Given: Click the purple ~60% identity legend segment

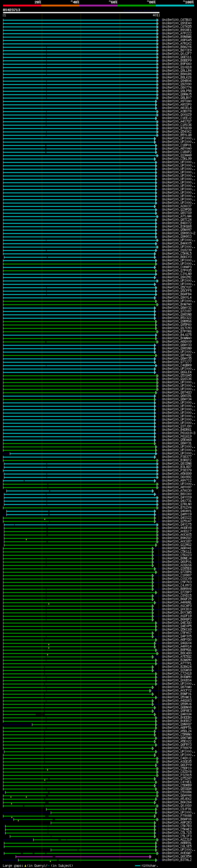Looking at the screenshot, I should pyautogui.click(x=98, y=6).
